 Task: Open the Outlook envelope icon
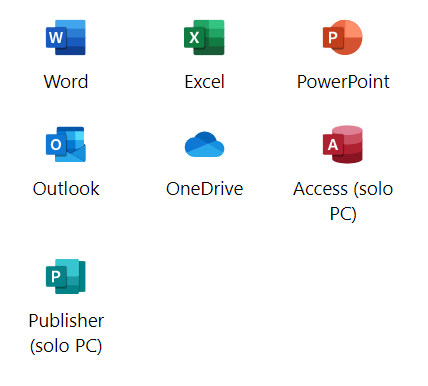coord(66,144)
